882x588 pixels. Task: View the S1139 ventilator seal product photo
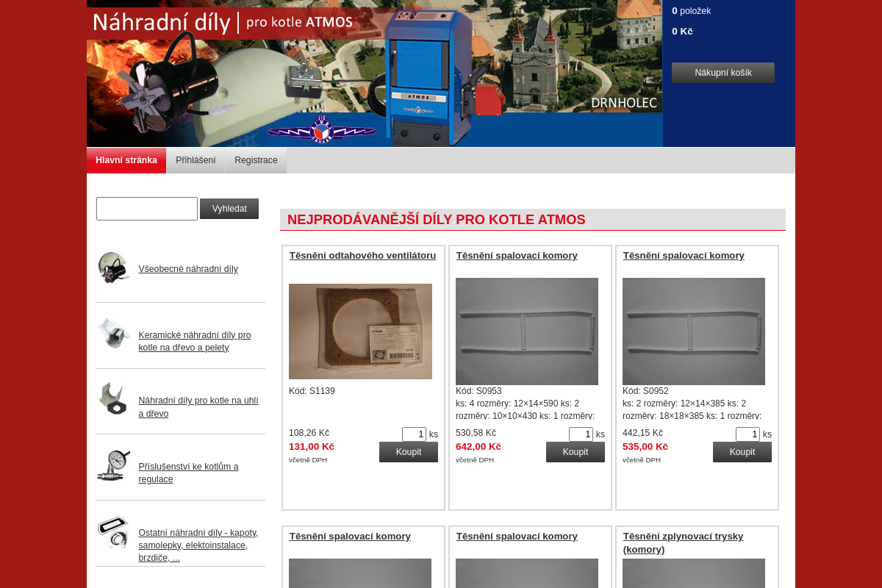tap(360, 331)
